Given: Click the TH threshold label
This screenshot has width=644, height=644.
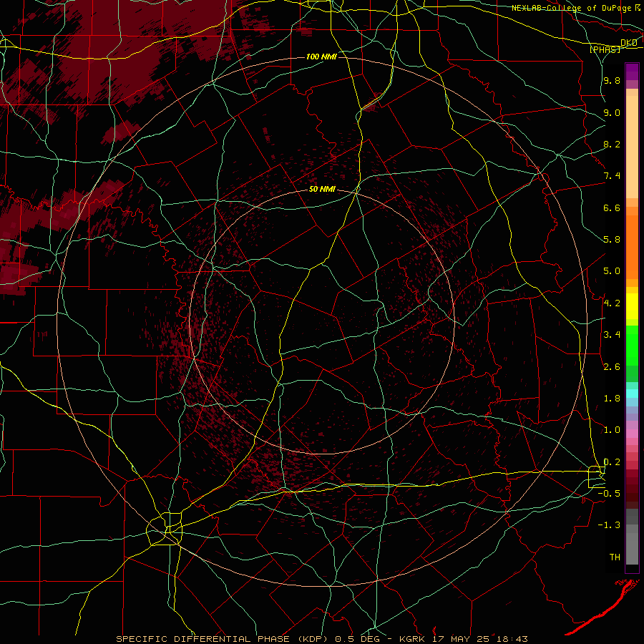Looking at the screenshot, I should click(x=615, y=557).
